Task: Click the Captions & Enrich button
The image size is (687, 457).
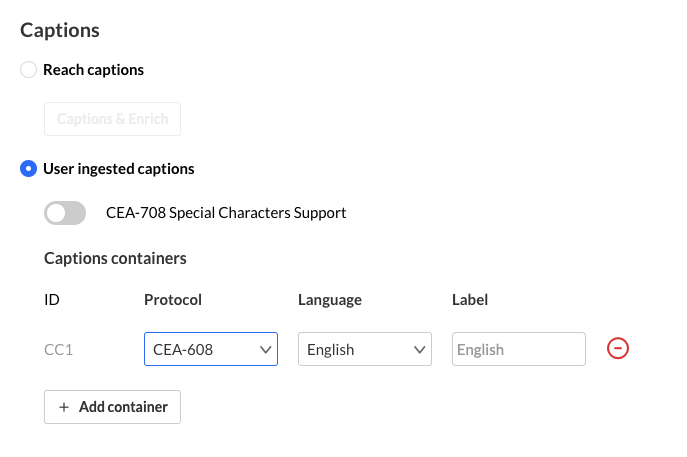Action: (112, 119)
